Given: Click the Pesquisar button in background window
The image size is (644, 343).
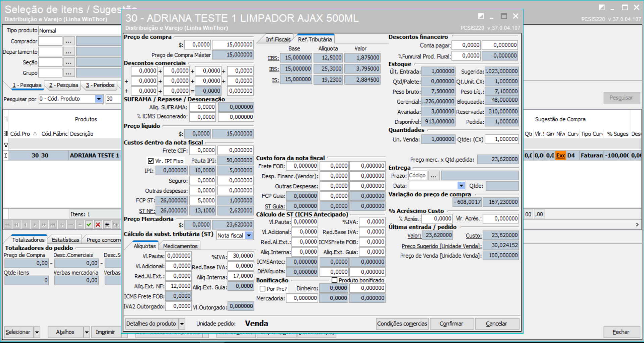Looking at the screenshot, I should [621, 98].
